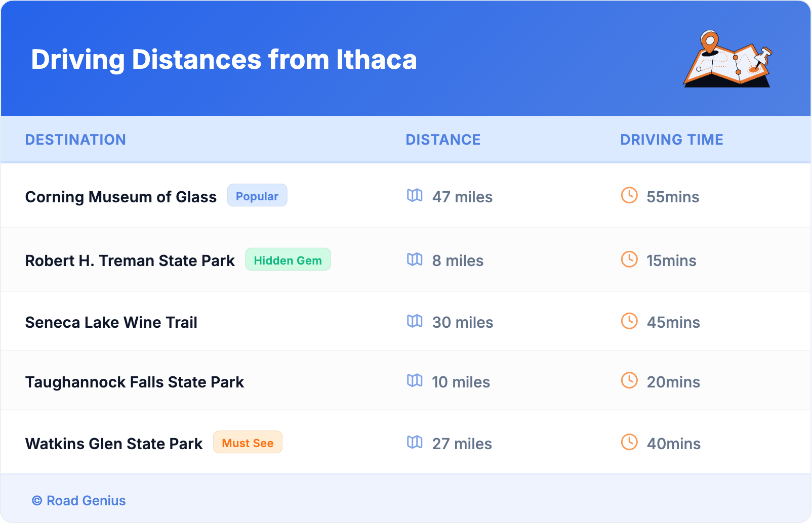Click the map icon beside 8 miles

(415, 259)
